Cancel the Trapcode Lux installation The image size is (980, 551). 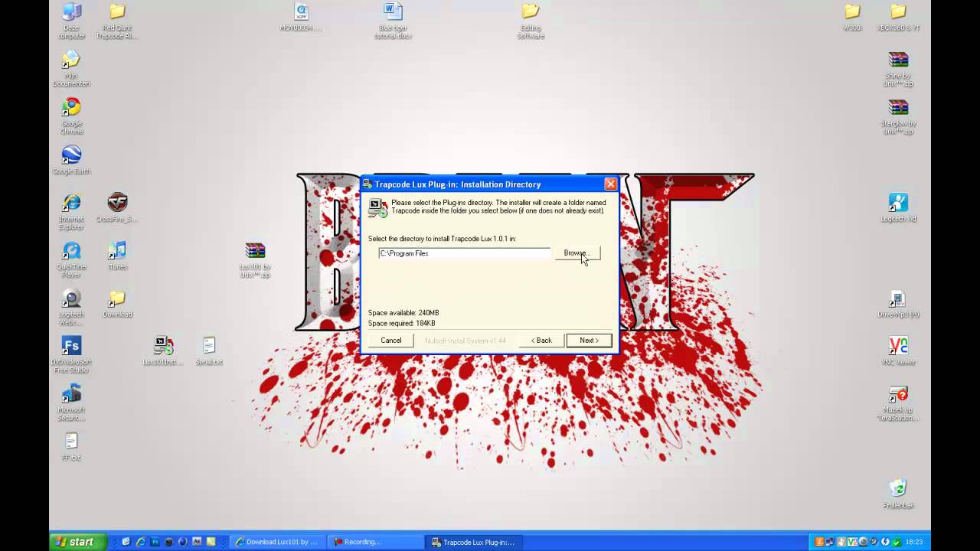pos(391,341)
